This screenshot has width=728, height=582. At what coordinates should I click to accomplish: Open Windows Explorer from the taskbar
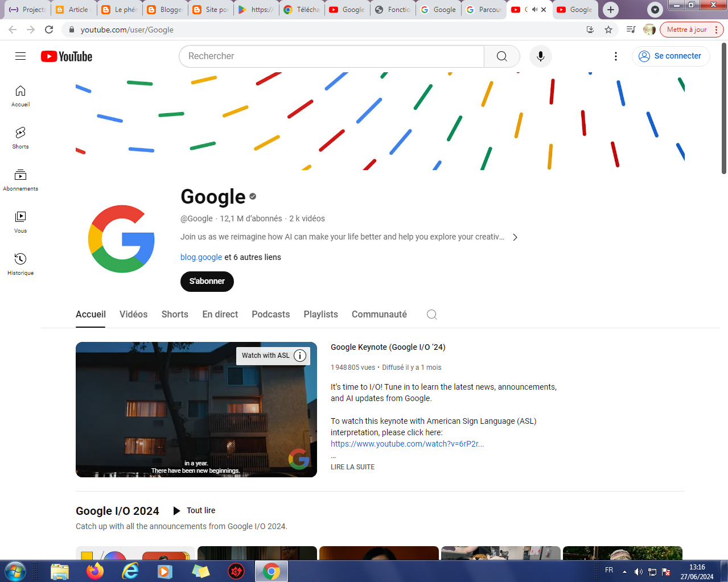tap(60, 571)
